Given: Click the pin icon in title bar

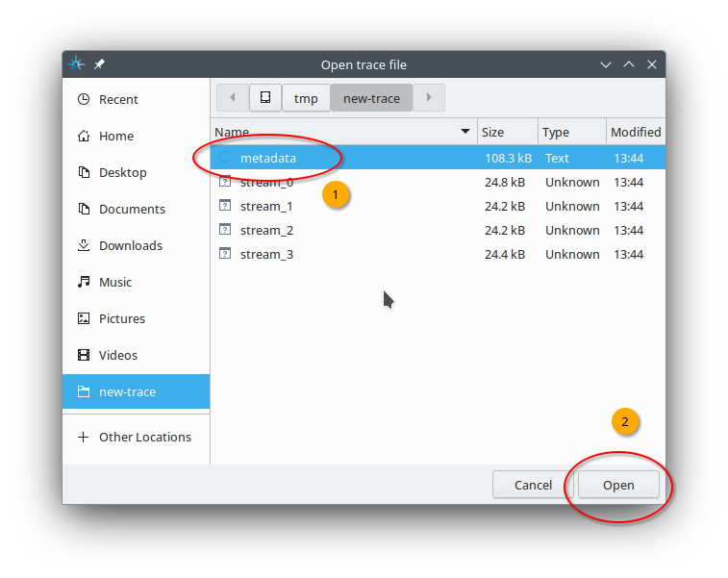Looking at the screenshot, I should click(100, 64).
